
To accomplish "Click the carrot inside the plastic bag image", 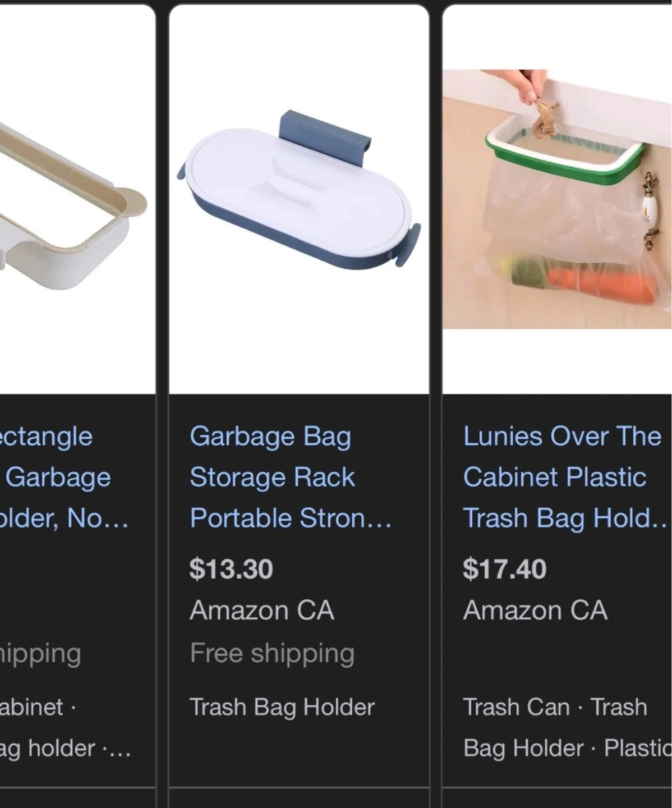I will point(600,285).
